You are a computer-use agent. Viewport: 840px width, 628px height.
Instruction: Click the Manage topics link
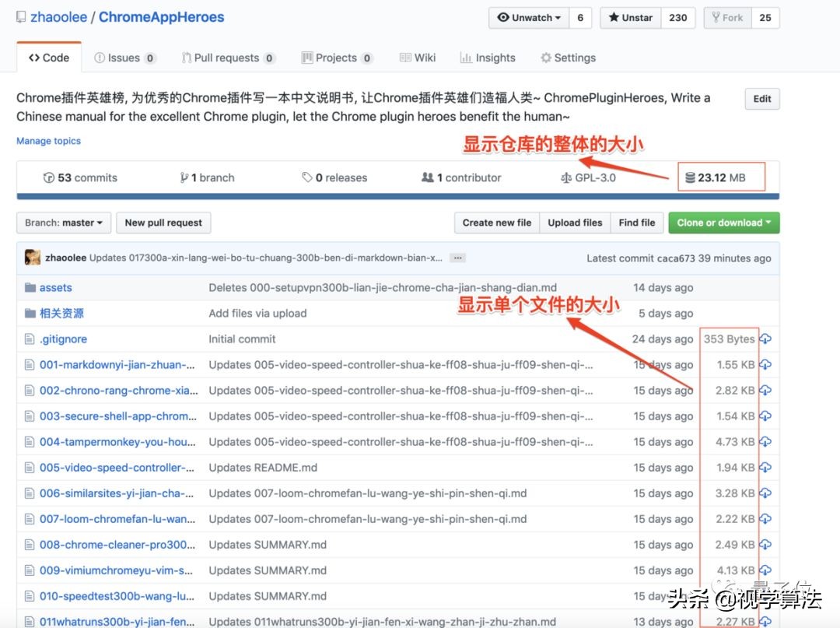click(x=48, y=141)
